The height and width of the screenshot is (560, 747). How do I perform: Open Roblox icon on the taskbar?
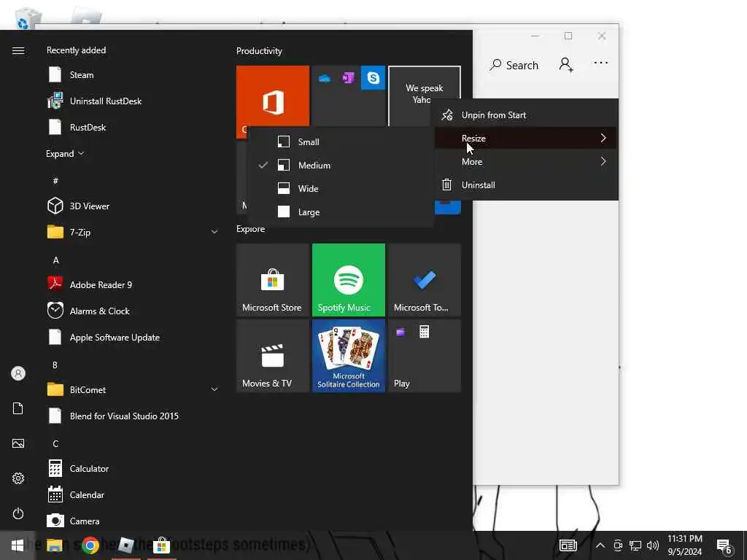(x=125, y=545)
